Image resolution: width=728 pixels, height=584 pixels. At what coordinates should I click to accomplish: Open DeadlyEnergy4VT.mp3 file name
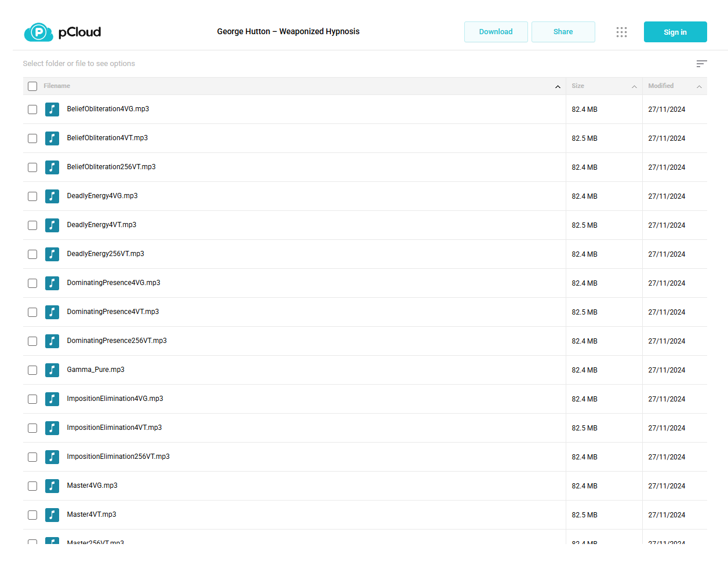(101, 225)
